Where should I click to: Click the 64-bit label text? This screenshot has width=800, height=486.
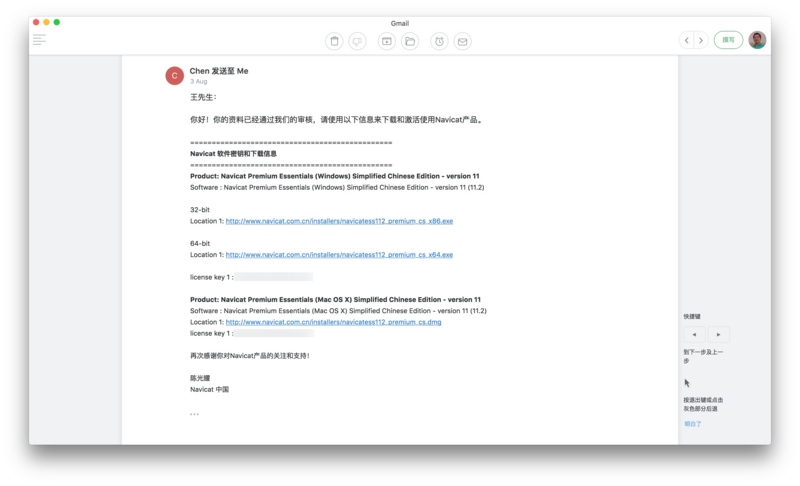199,243
